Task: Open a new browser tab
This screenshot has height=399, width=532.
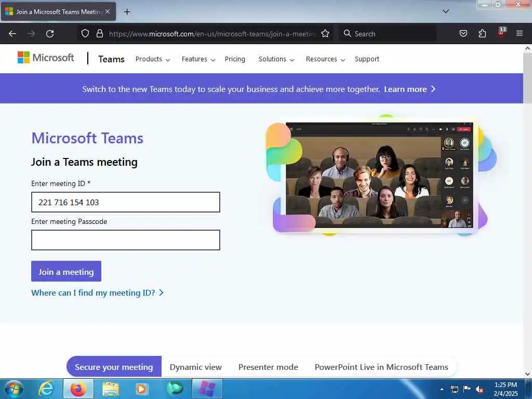Action: (x=127, y=12)
